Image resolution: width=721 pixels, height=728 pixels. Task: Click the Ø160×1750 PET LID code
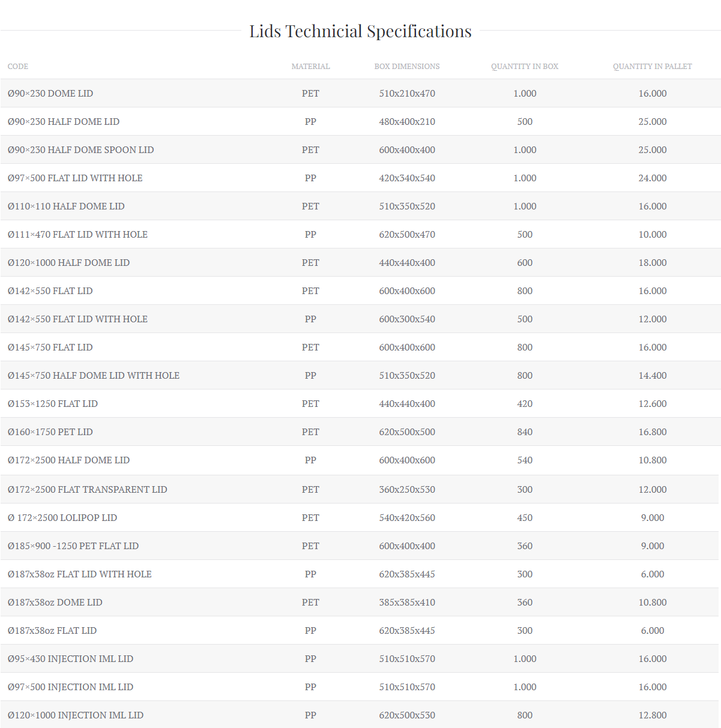pos(50,432)
